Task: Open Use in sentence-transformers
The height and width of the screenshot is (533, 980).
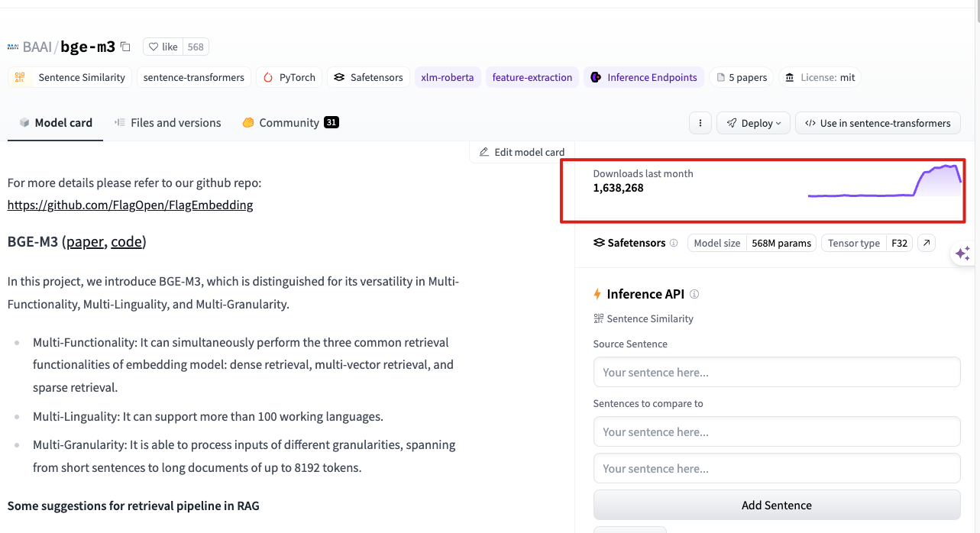Action: pyautogui.click(x=878, y=123)
